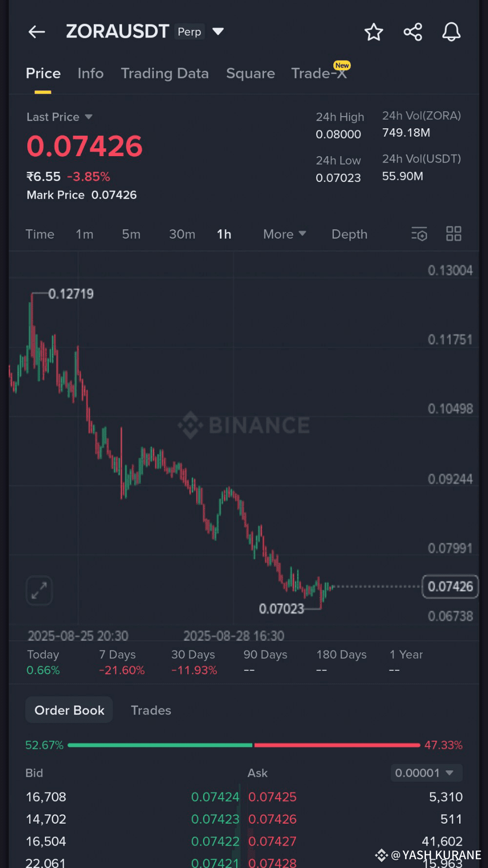Viewport: 488px width, 868px height.
Task: Tap the Perp label badge
Action: 189,32
